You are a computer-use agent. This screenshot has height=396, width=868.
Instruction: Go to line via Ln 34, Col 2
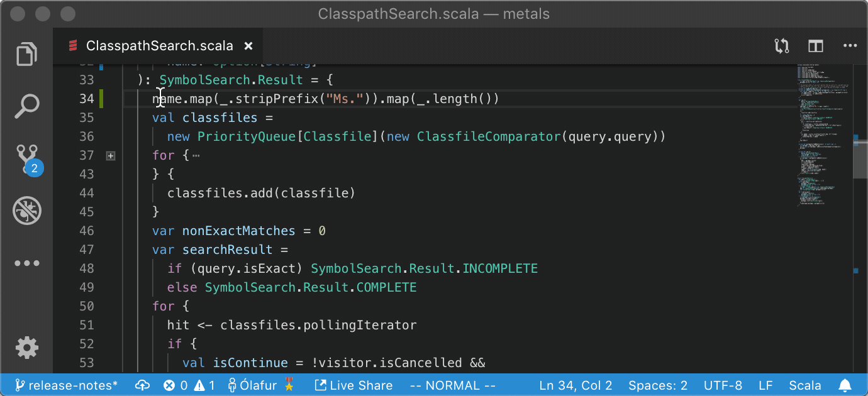[576, 385]
